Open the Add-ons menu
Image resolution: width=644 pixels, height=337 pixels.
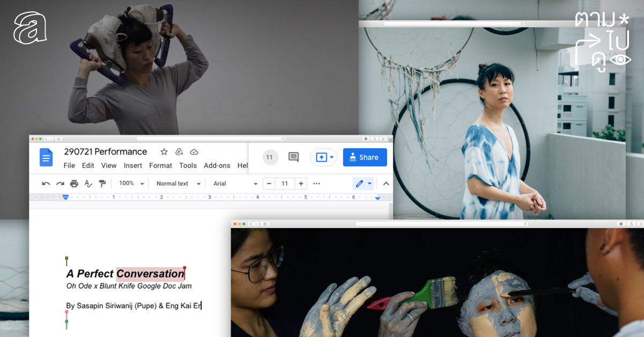pos(217,165)
